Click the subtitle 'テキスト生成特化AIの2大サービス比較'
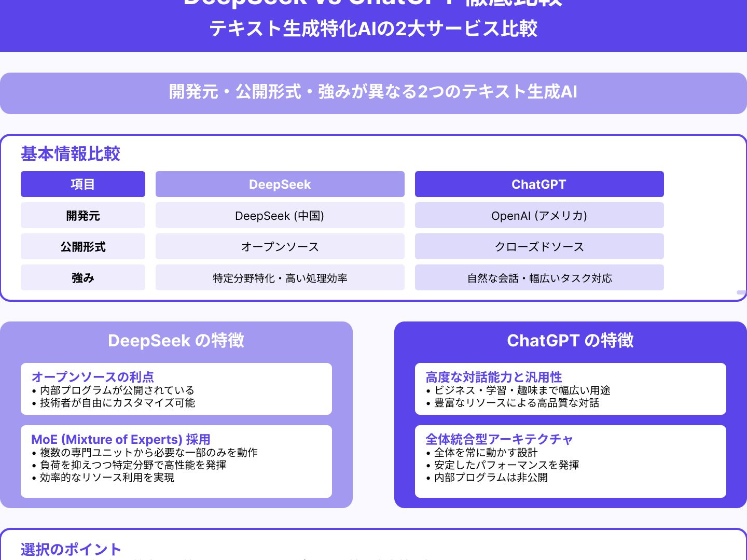 point(374,29)
